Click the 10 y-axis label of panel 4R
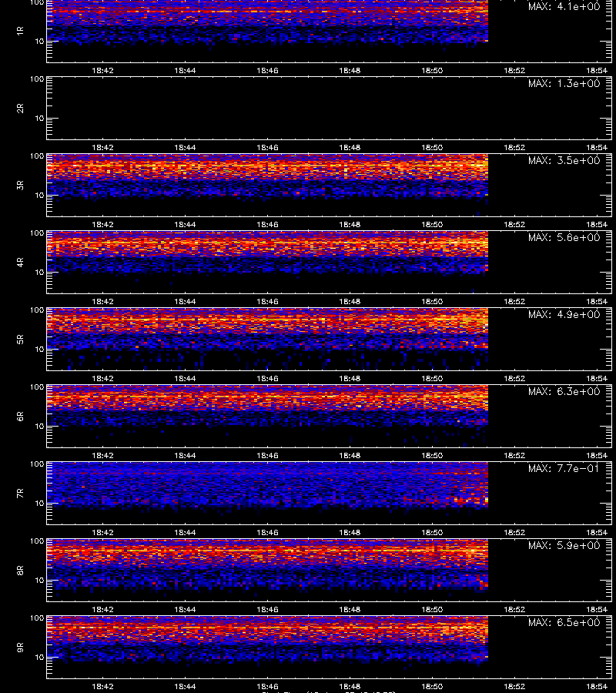The image size is (616, 693). click(39, 273)
